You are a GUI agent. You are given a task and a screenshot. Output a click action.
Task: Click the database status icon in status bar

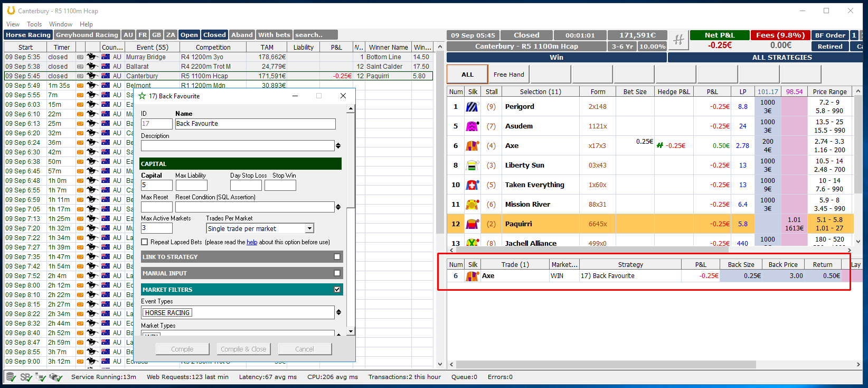(11, 377)
